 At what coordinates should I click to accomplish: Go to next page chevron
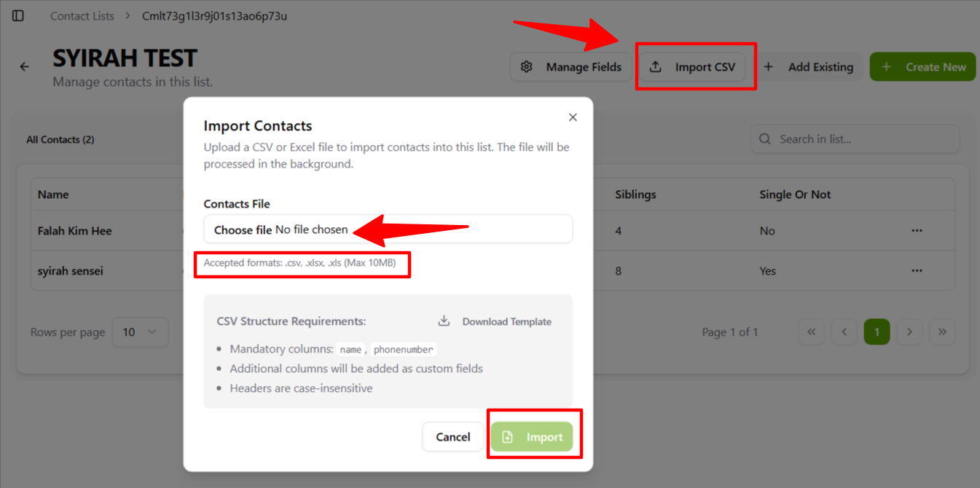point(909,332)
